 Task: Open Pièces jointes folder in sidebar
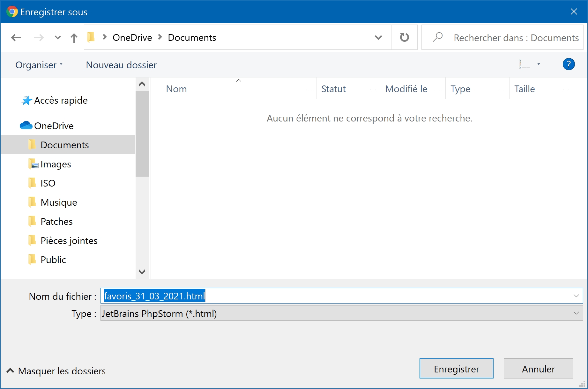coord(69,241)
